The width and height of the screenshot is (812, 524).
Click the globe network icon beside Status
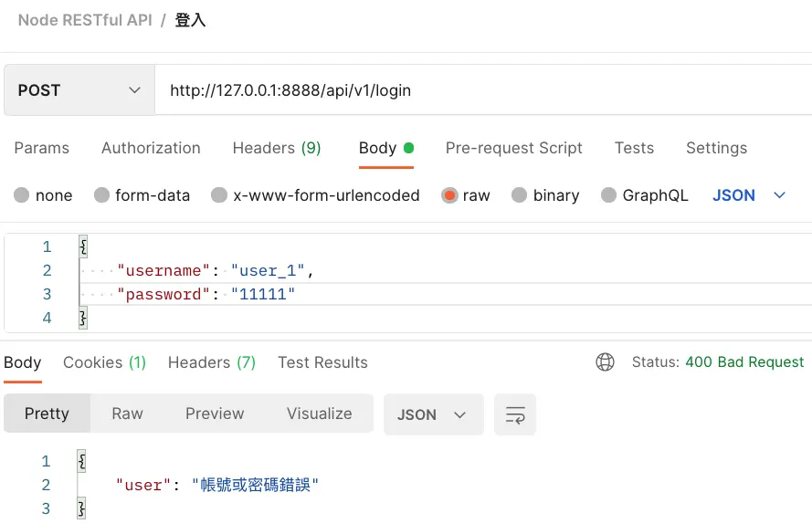click(x=605, y=362)
